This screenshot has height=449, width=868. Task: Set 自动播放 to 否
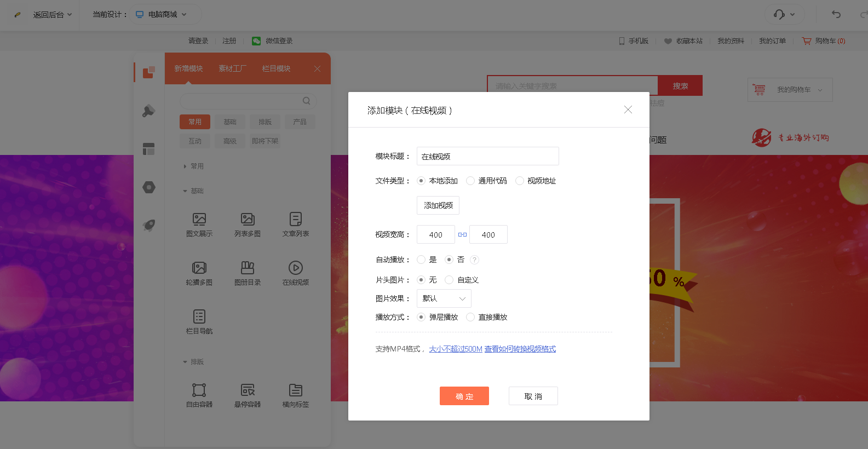tap(449, 260)
